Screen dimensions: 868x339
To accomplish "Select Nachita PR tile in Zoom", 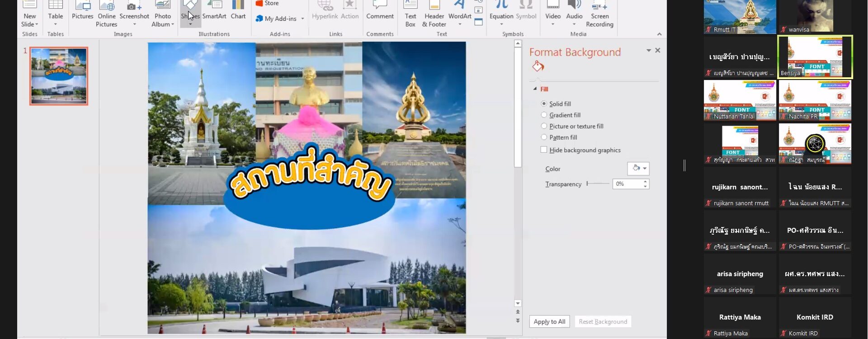I will 815,100.
